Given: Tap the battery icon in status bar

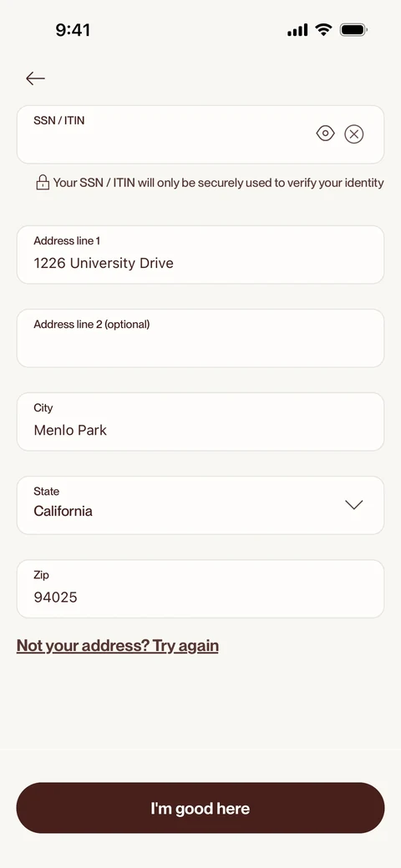Looking at the screenshot, I should (353, 30).
